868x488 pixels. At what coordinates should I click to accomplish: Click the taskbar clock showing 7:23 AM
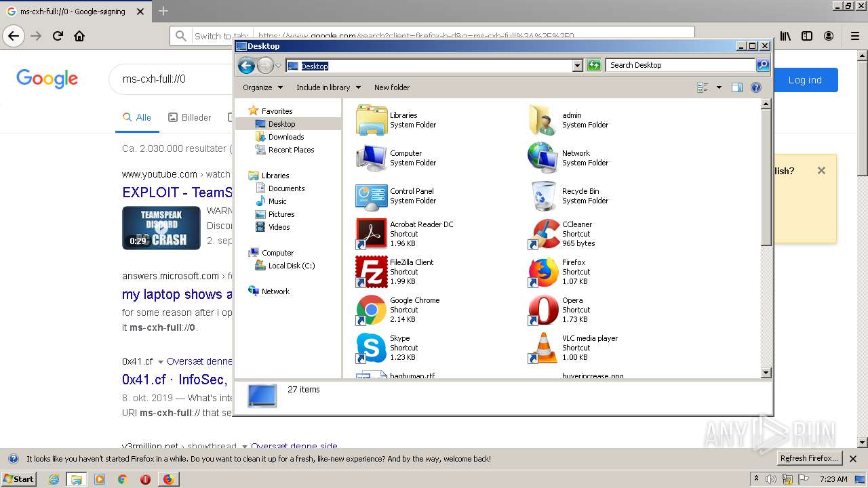(x=833, y=479)
